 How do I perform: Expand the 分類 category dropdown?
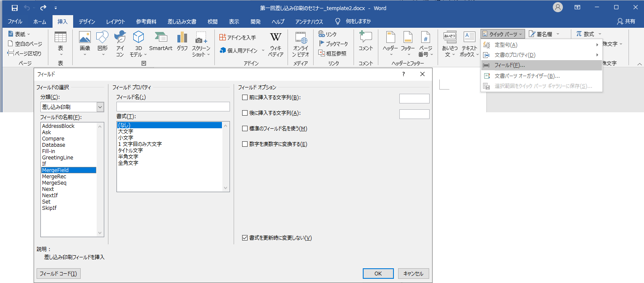100,107
